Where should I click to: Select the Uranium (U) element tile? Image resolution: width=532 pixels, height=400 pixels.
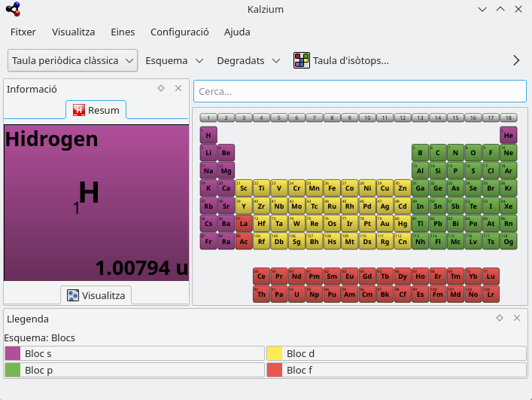click(296, 294)
